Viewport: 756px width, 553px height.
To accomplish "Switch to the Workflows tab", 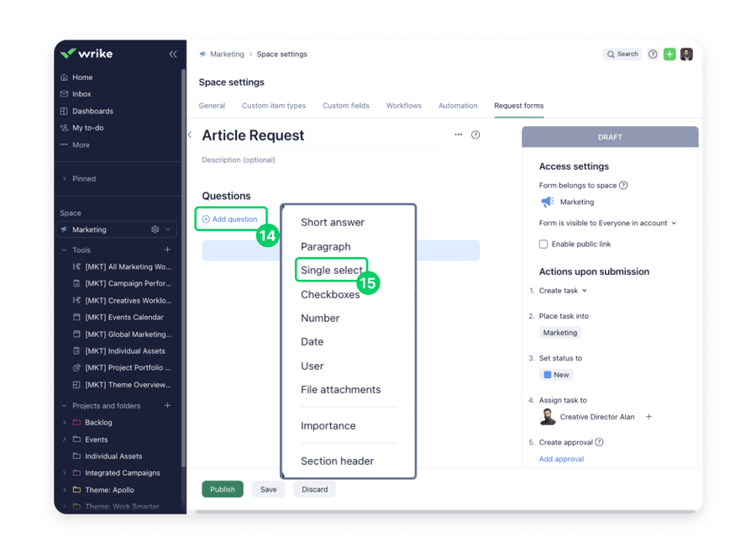I will tap(403, 106).
